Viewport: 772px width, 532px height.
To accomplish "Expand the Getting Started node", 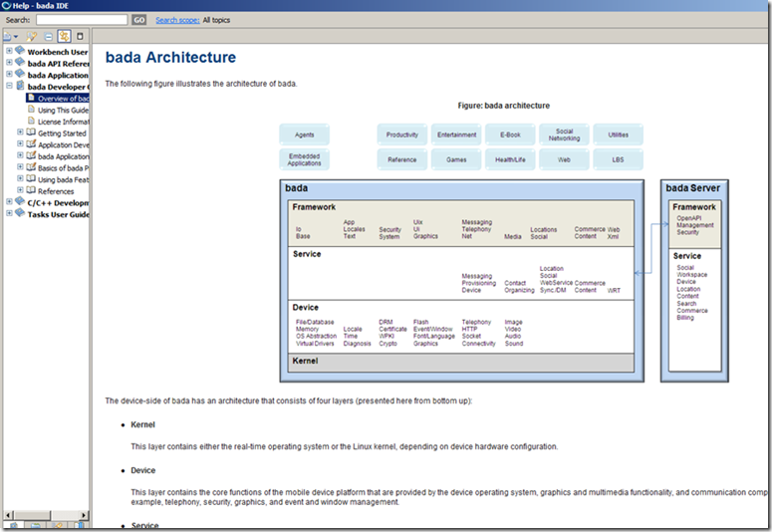I will tap(20, 133).
